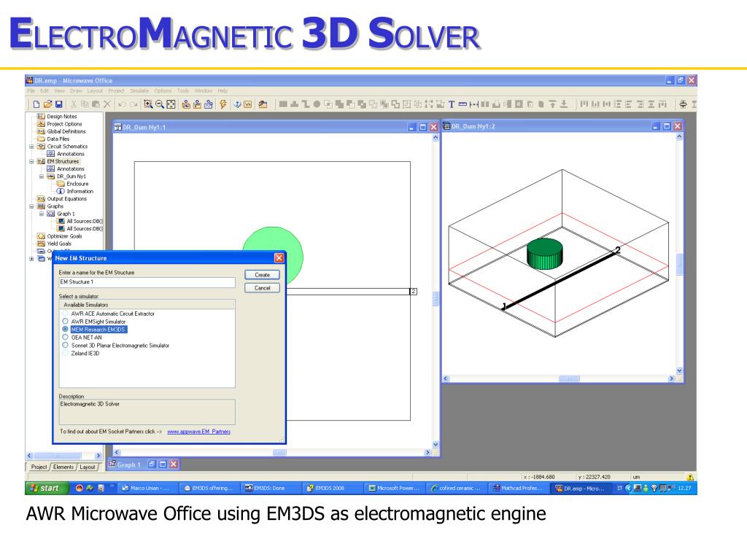
Task: Collapse the Graph 1 tree node
Action: (x=42, y=214)
